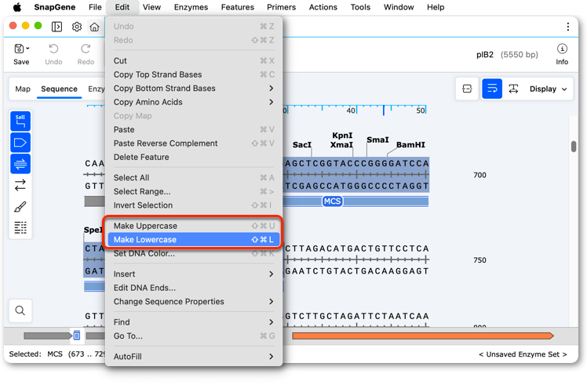Screen dimensions: 587x392
Task: Expand the Copy Amino Acids submenu
Action: pyautogui.click(x=194, y=102)
